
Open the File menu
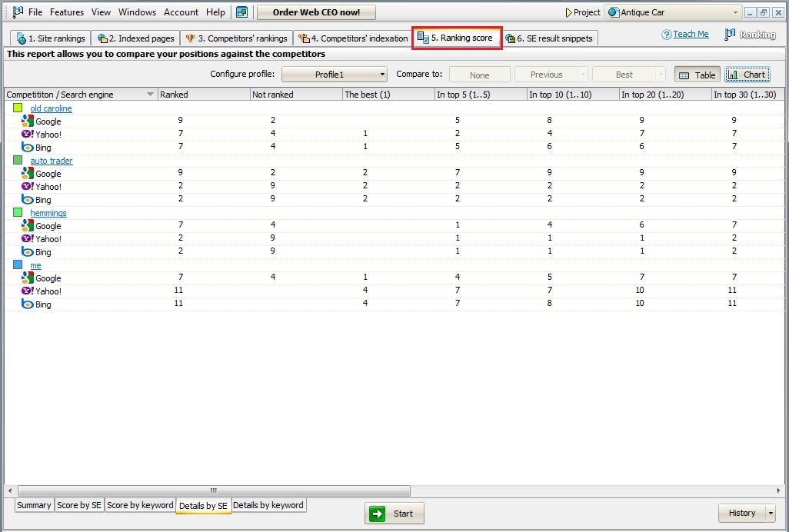coord(35,12)
